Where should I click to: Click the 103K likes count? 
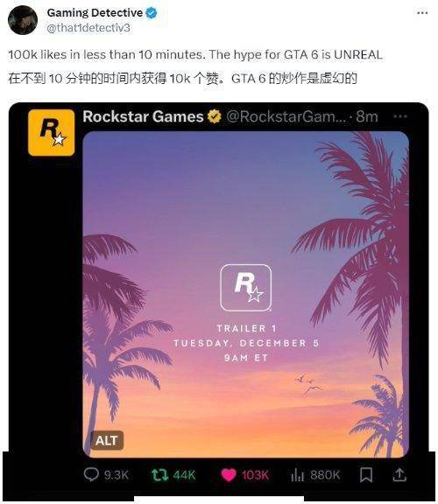pos(255,475)
